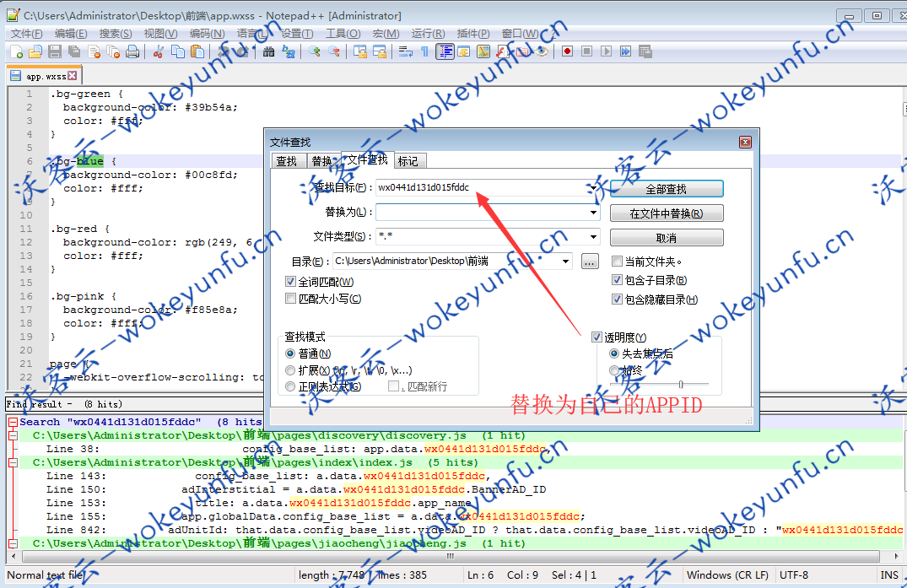Show all characters pilcrow icon
The height and width of the screenshot is (588, 907).
pos(424,52)
